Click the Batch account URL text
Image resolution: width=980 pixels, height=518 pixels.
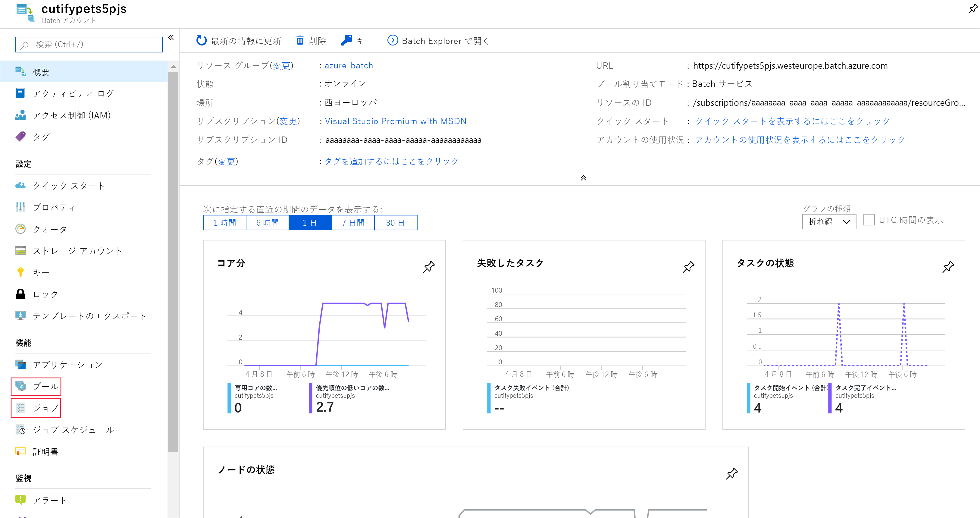click(790, 65)
